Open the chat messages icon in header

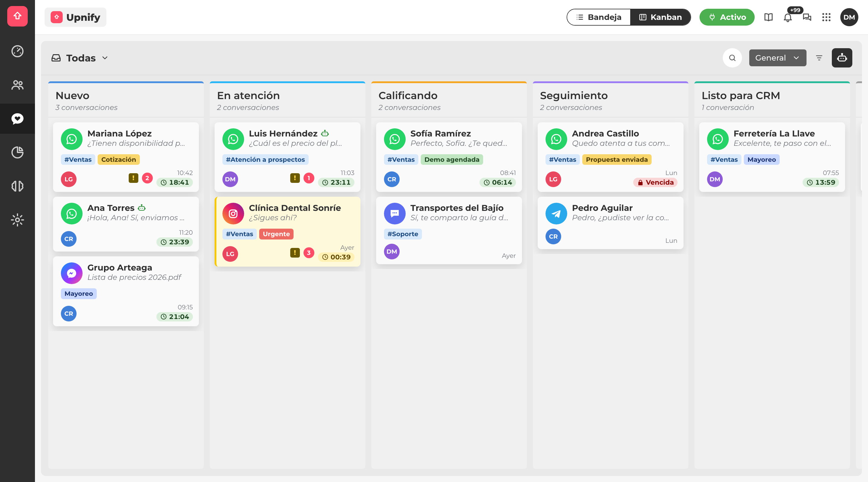[807, 17]
